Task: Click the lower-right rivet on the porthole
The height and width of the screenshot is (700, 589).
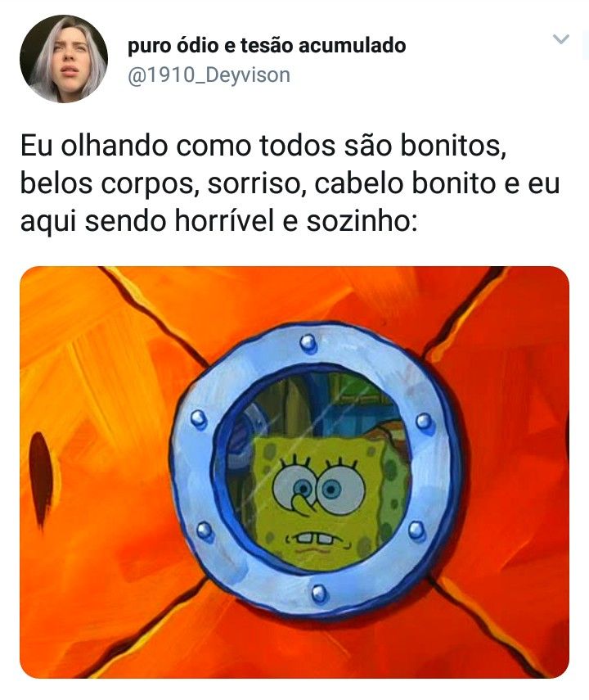Action: (x=416, y=531)
